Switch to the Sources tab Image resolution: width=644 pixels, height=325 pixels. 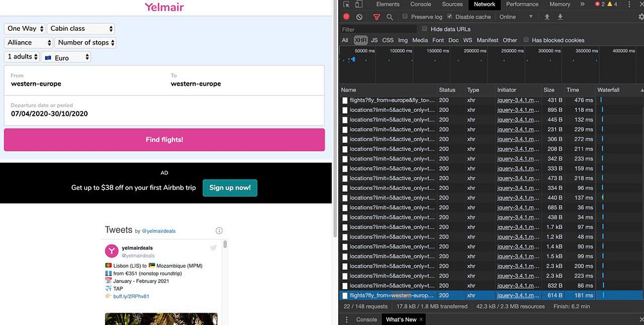point(452,4)
